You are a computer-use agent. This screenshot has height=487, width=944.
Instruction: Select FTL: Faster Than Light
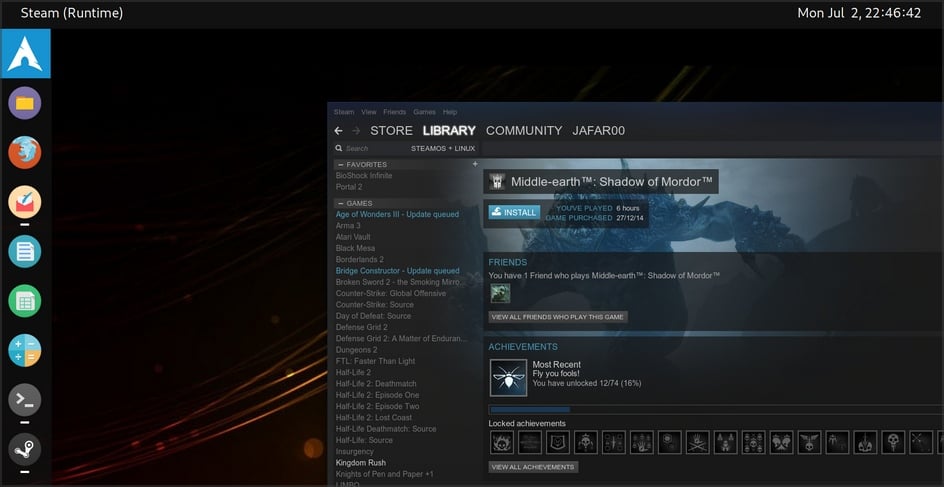pyautogui.click(x=375, y=361)
